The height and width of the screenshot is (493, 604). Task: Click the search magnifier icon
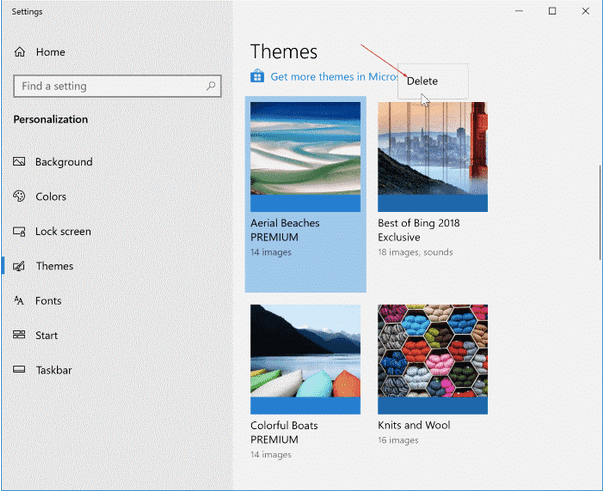(x=210, y=86)
